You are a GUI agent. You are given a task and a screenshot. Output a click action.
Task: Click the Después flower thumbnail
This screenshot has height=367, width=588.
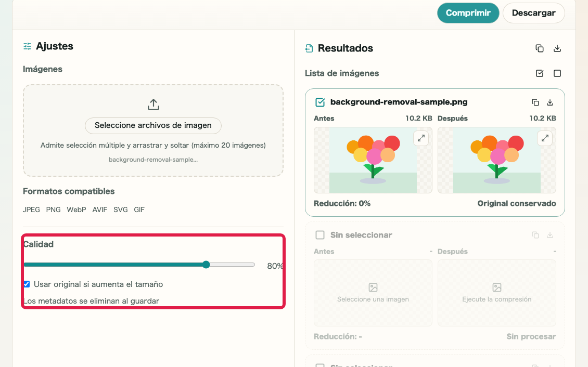[496, 160]
